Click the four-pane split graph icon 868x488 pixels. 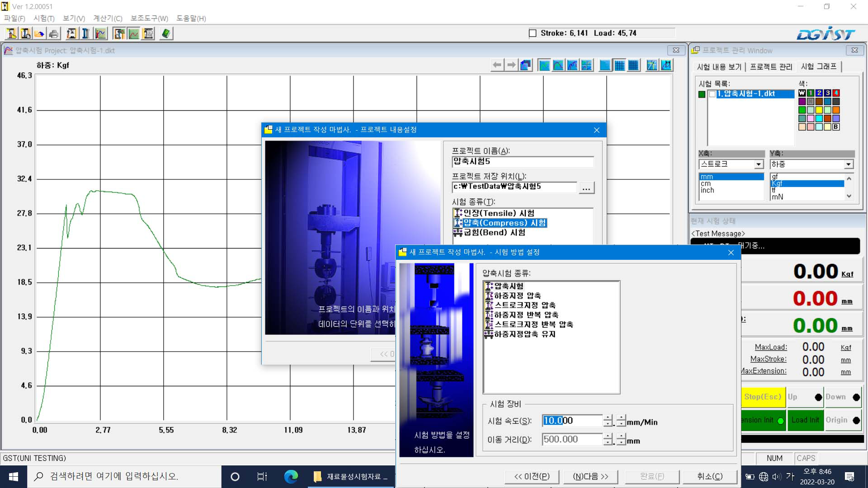(586, 65)
